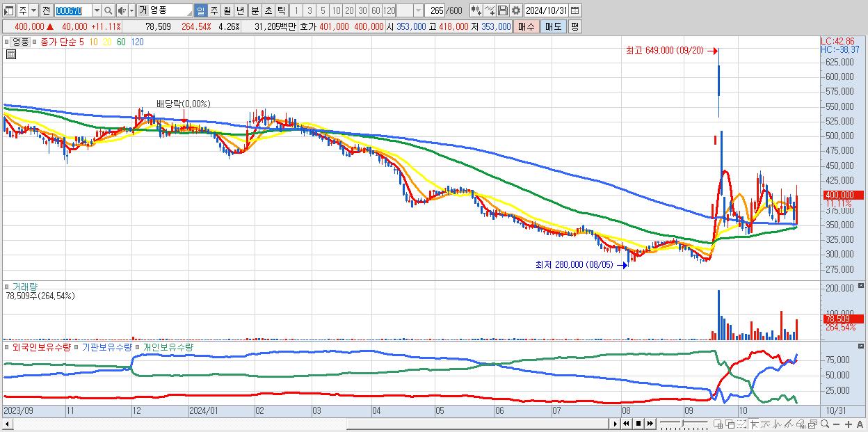Select the 일 daily period toggle
This screenshot has width=868, height=432.
coord(200,10)
